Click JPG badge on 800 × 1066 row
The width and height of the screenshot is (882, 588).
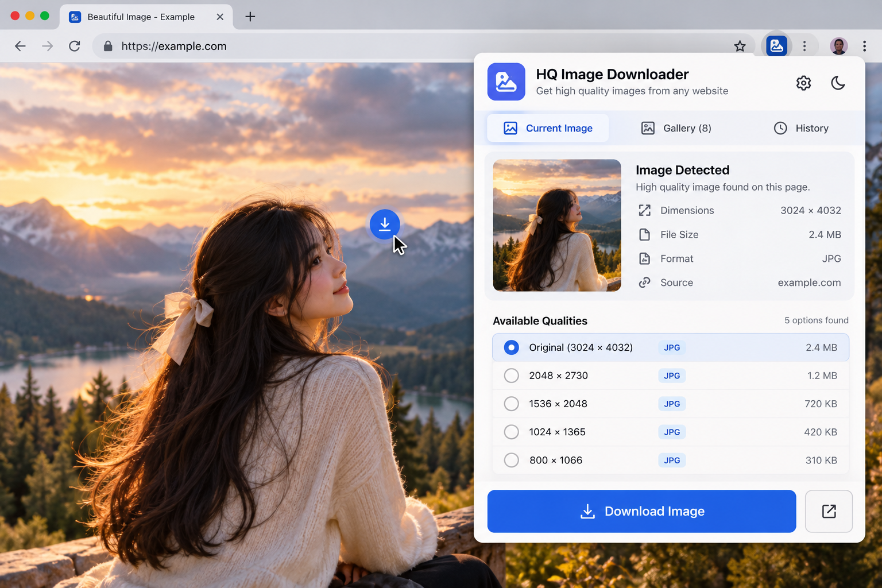(x=672, y=460)
